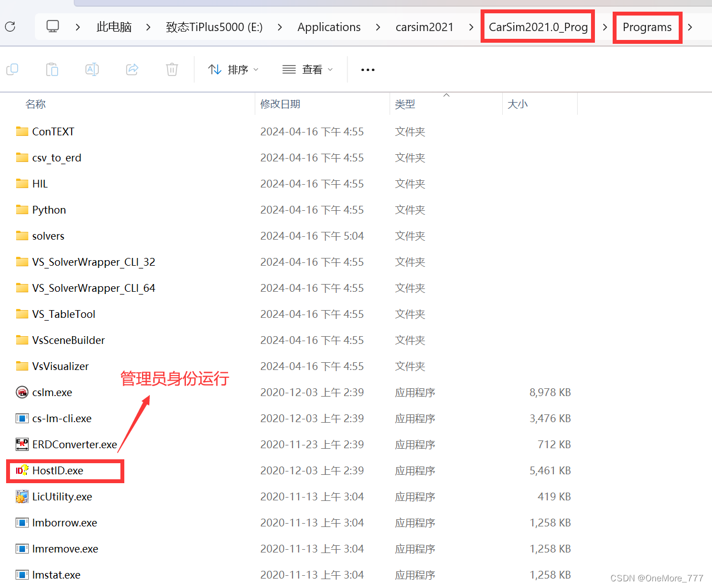Sort by 大小 column header
The image size is (712, 588).
[518, 104]
